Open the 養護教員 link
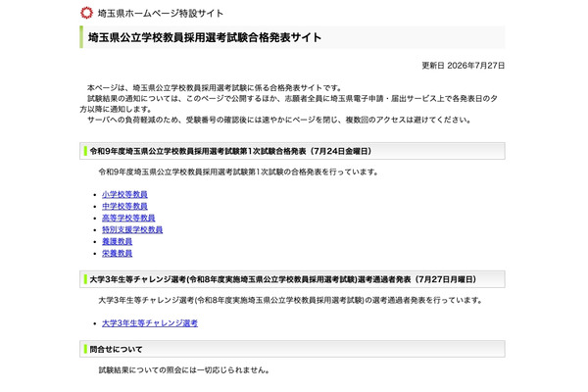 (117, 241)
